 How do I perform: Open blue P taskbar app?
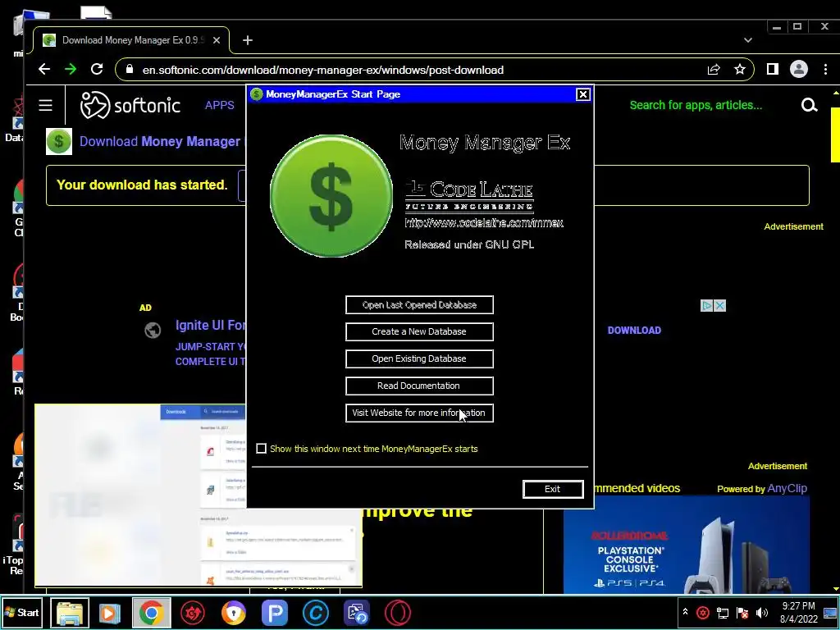tap(274, 613)
